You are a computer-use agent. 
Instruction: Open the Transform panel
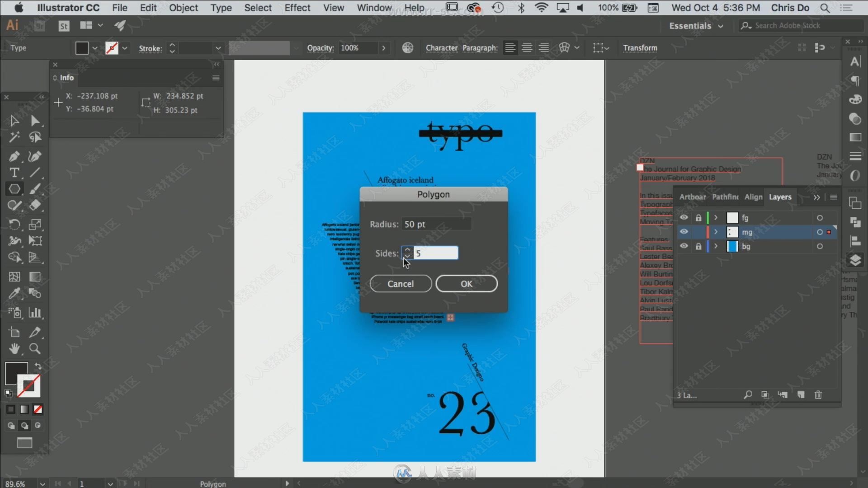[x=640, y=47]
